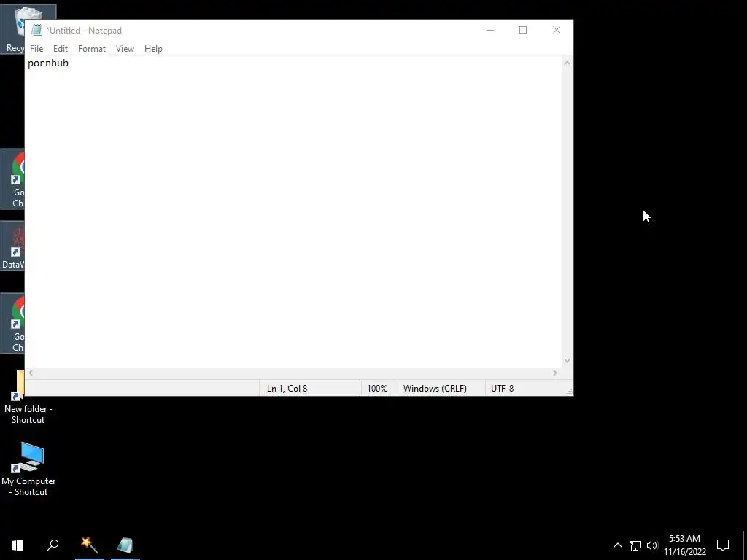This screenshot has width=747, height=560.
Task: Open taskbar search magnifier
Action: point(53,545)
